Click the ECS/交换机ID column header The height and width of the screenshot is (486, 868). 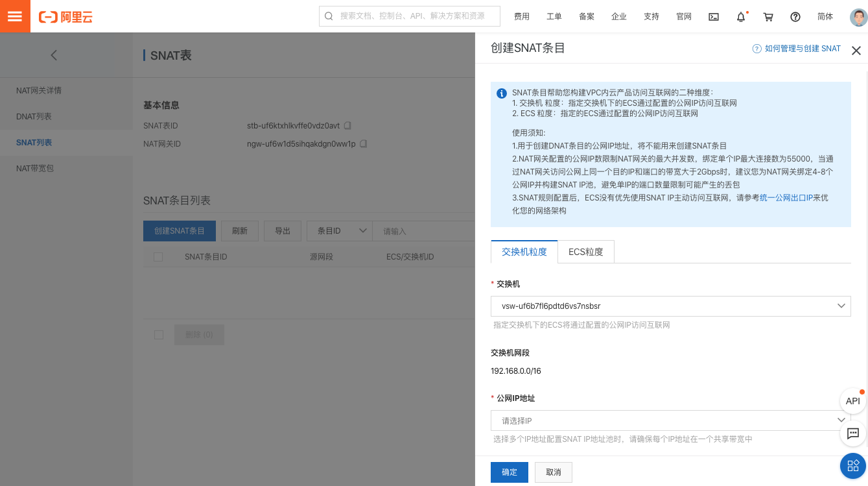click(410, 257)
